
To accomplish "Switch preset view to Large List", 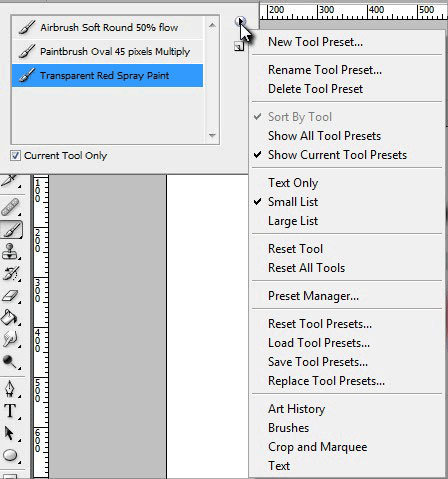I will point(293,221).
